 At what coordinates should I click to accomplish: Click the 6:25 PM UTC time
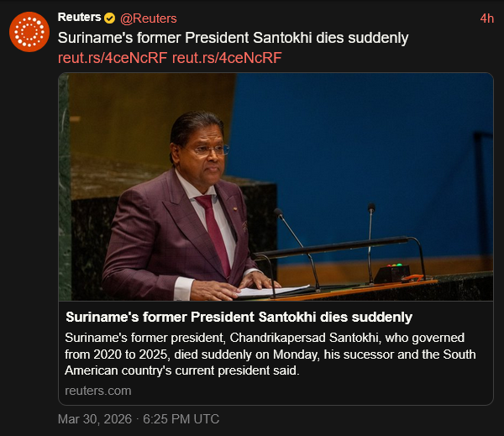click(x=181, y=418)
